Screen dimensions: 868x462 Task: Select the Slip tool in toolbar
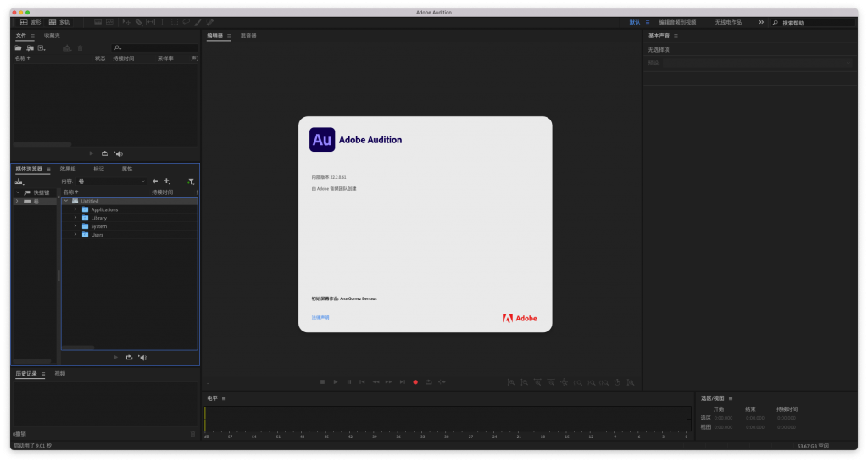[151, 22]
